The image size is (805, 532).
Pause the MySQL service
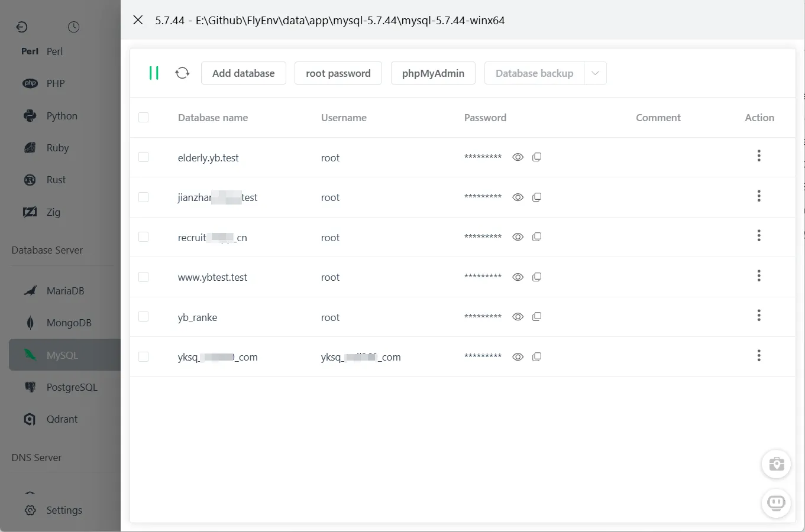(x=154, y=73)
